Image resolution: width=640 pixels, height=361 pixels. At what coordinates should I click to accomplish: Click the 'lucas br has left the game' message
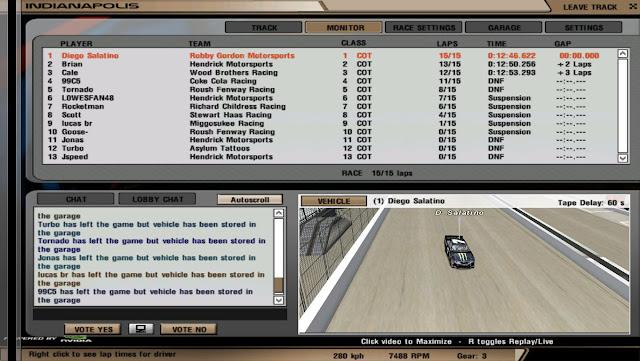click(x=151, y=279)
